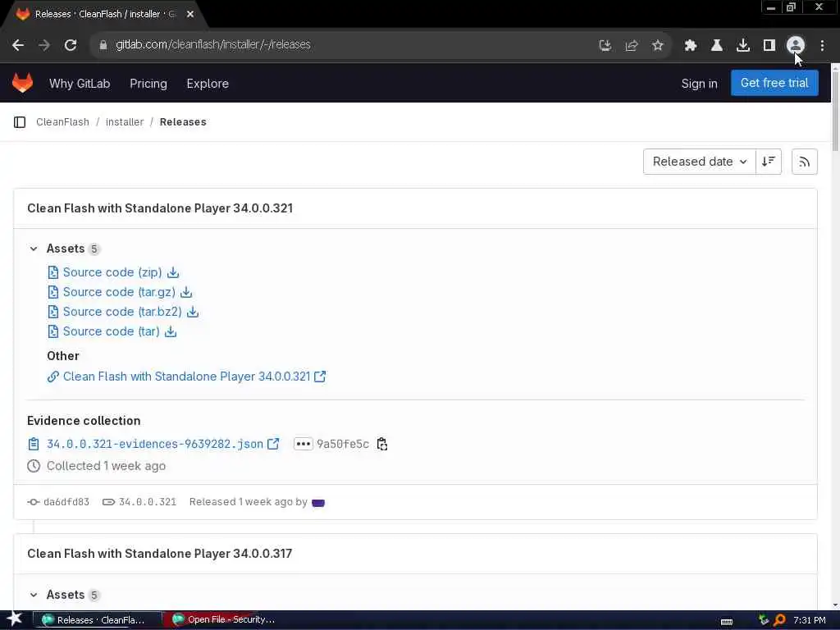840x630 pixels.
Task: Download Source code (tar.gz) arrow icon
Action: coord(186,292)
